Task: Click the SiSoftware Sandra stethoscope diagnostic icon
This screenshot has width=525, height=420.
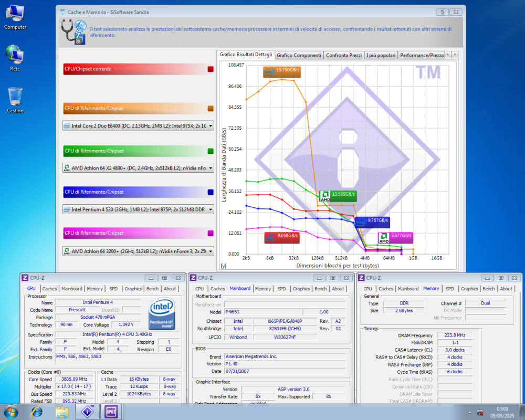Action: pos(73,32)
